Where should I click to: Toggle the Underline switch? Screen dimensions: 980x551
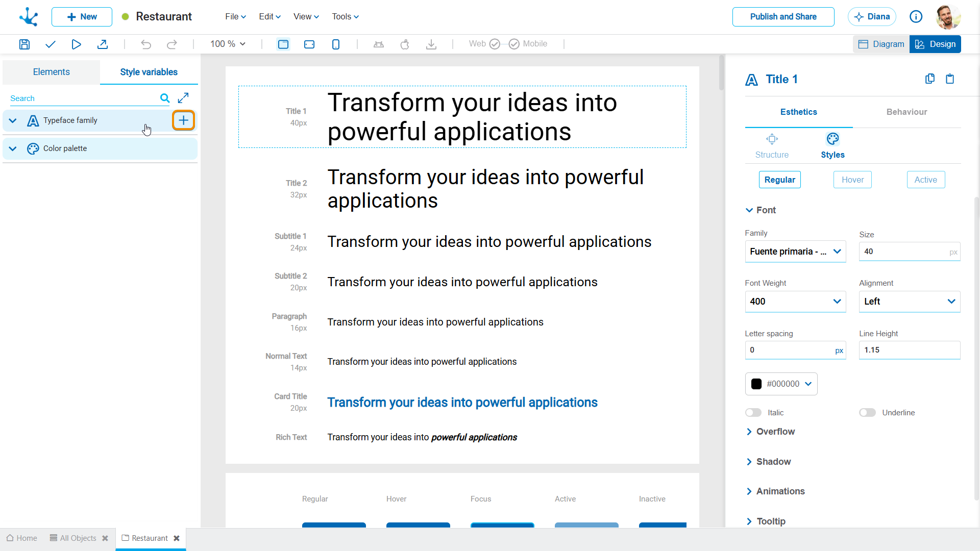[867, 413]
